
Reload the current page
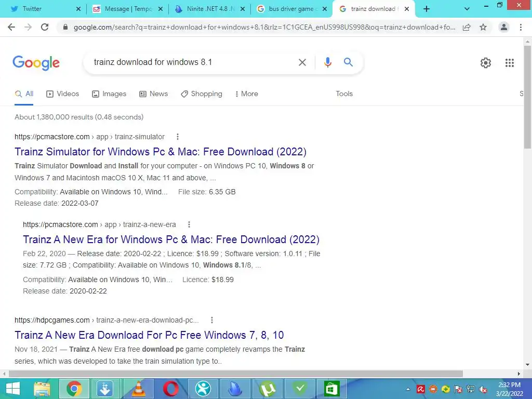45,27
